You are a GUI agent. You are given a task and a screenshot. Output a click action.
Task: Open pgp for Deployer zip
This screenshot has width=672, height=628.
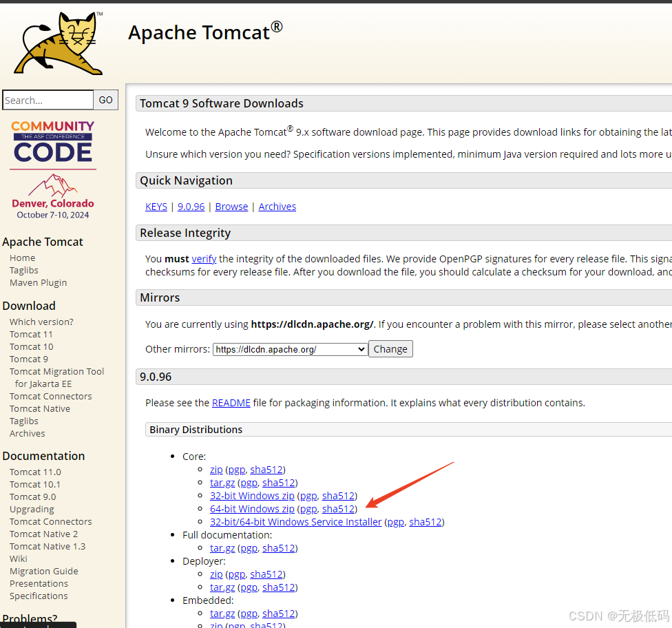pyautogui.click(x=237, y=574)
